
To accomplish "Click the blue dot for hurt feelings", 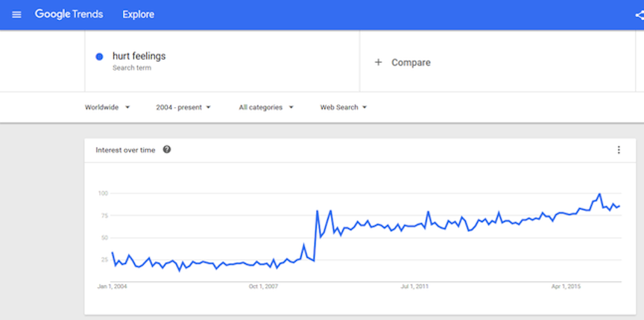I will coord(99,57).
